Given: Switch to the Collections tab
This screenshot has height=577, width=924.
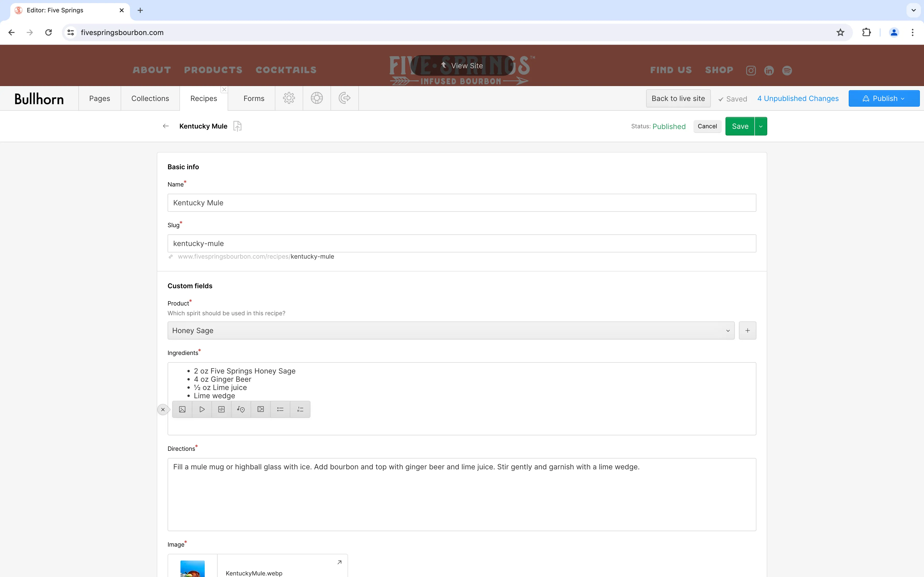Looking at the screenshot, I should (x=150, y=98).
